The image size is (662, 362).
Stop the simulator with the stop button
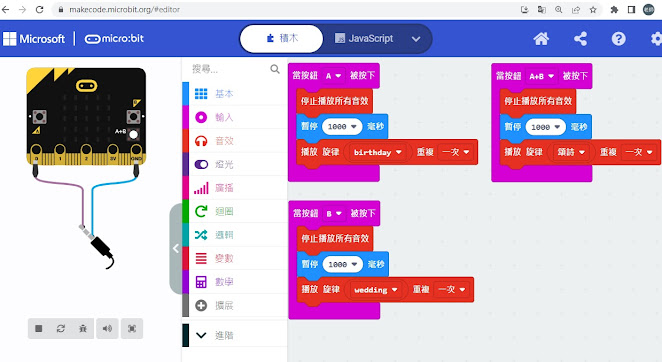coord(38,328)
